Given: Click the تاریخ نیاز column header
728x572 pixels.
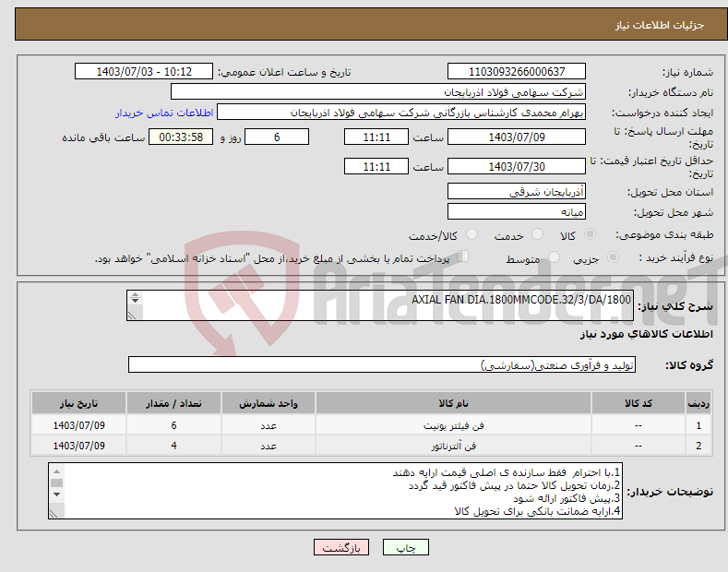Looking at the screenshot, I should pos(79,403).
